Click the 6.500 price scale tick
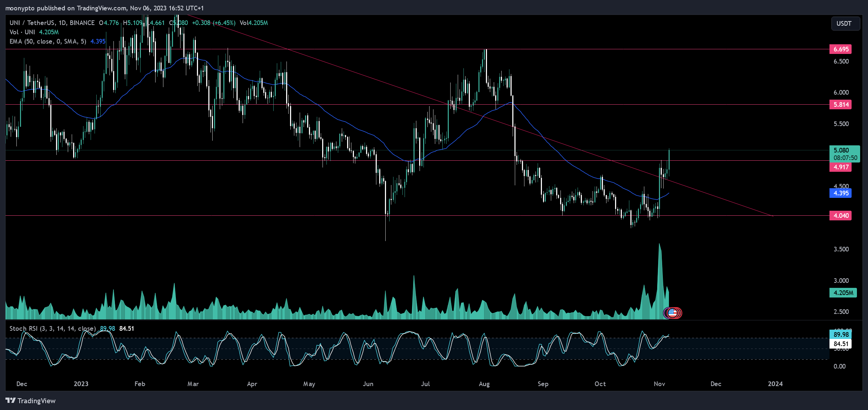Screen dimensions: 868x410 click(x=841, y=61)
